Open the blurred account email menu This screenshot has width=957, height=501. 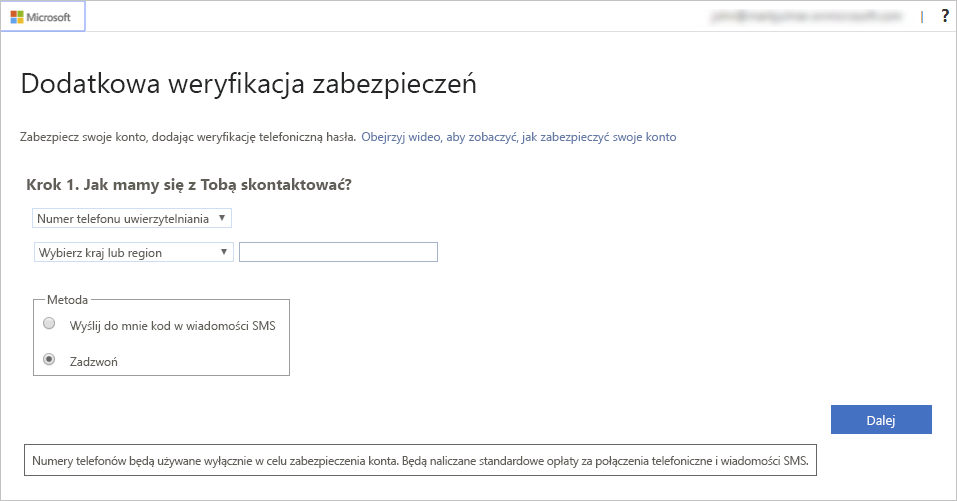807,16
